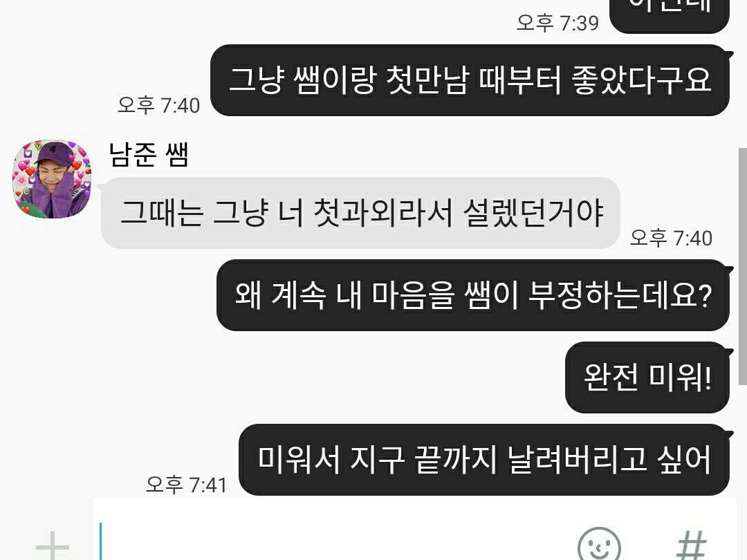Screen dimensions: 747x560
Task: Click the 오후 7:39 timestamp
Action: click(x=558, y=22)
